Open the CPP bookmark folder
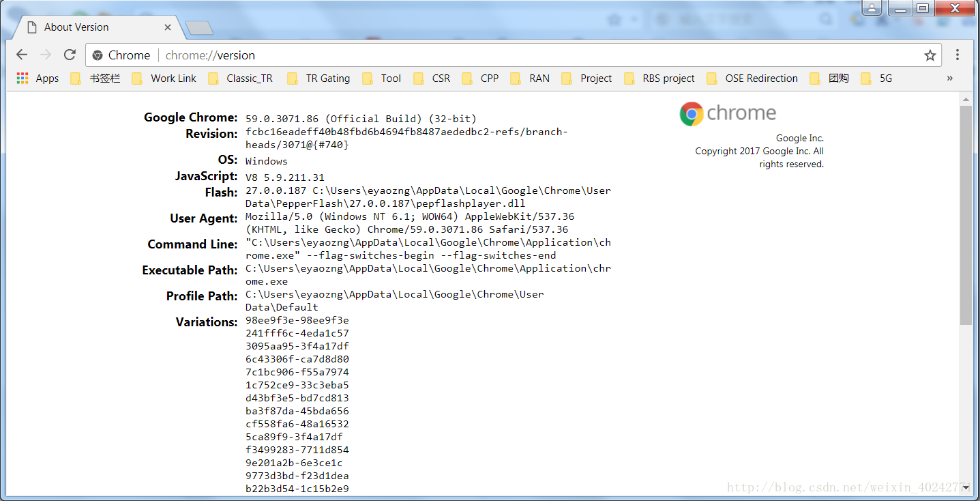This screenshot has height=501, width=980. [x=480, y=78]
